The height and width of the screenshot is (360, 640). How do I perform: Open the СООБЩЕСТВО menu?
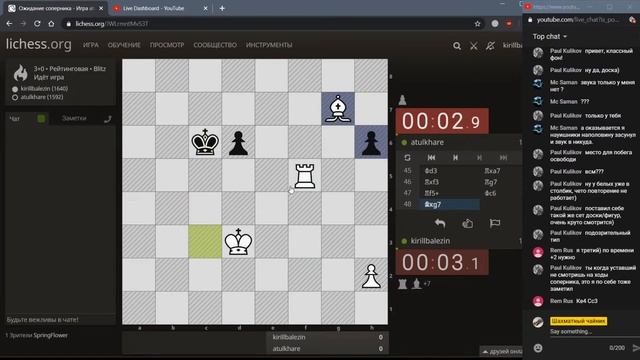tap(215, 45)
